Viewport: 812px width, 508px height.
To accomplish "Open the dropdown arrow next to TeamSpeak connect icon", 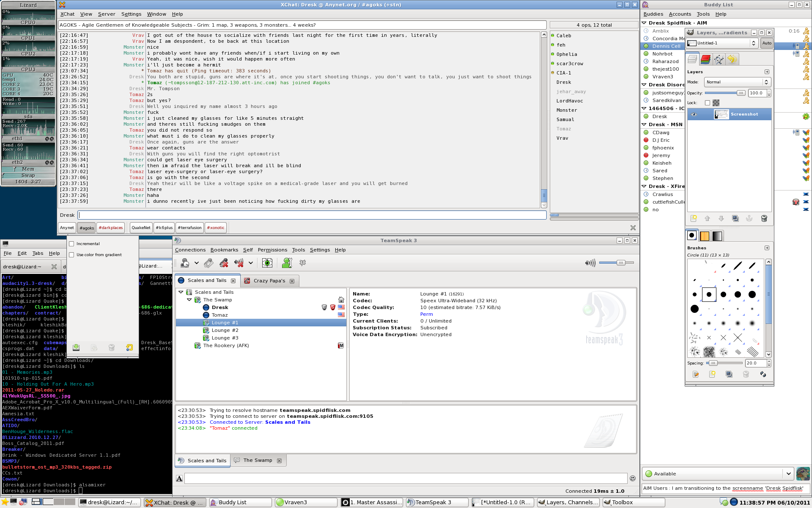I will (197, 263).
